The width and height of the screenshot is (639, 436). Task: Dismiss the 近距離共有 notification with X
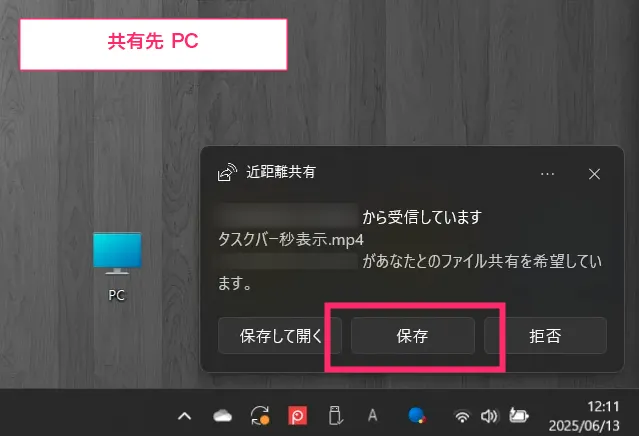(x=594, y=174)
